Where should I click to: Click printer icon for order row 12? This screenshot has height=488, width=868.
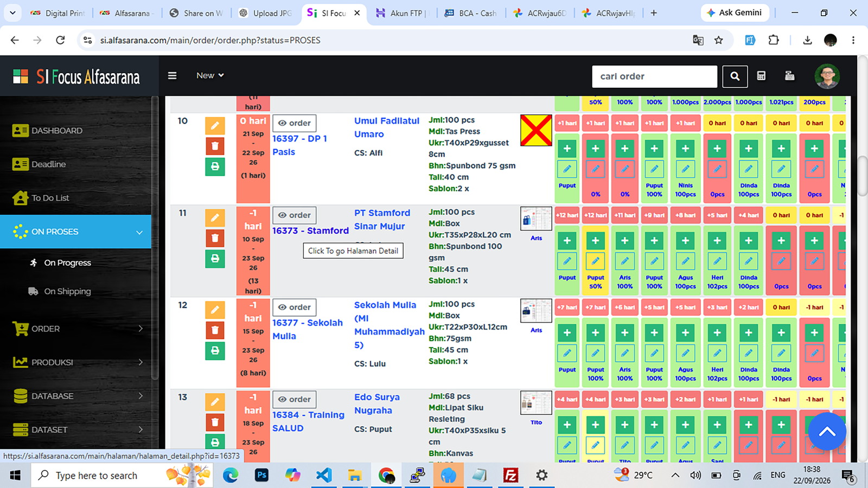coord(215,351)
